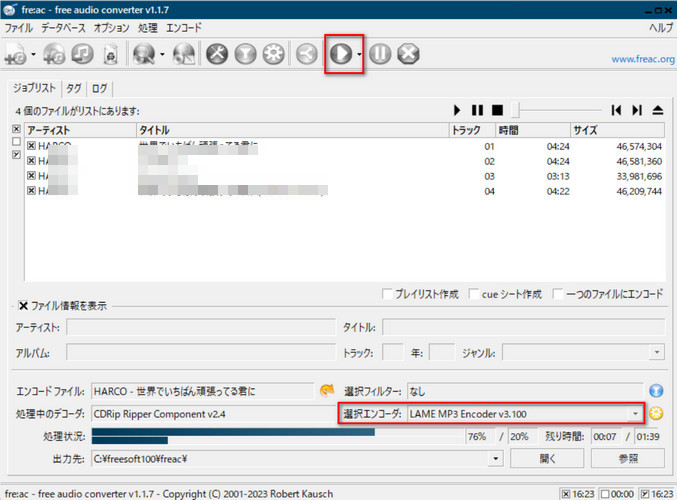The image size is (677, 500).
Task: Skip to next track in player
Action: click(x=637, y=110)
